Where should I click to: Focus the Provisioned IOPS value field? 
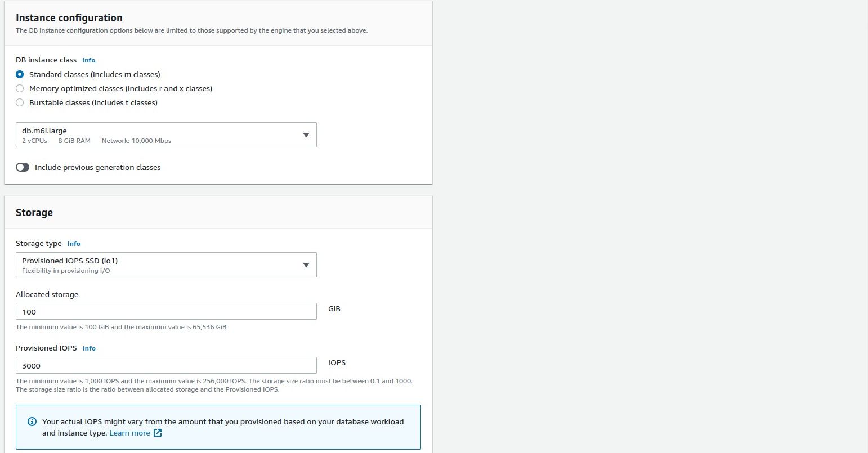click(x=166, y=366)
